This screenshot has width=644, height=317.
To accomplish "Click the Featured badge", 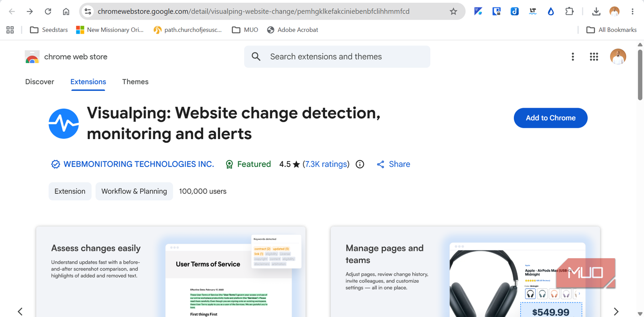I will coord(248,164).
